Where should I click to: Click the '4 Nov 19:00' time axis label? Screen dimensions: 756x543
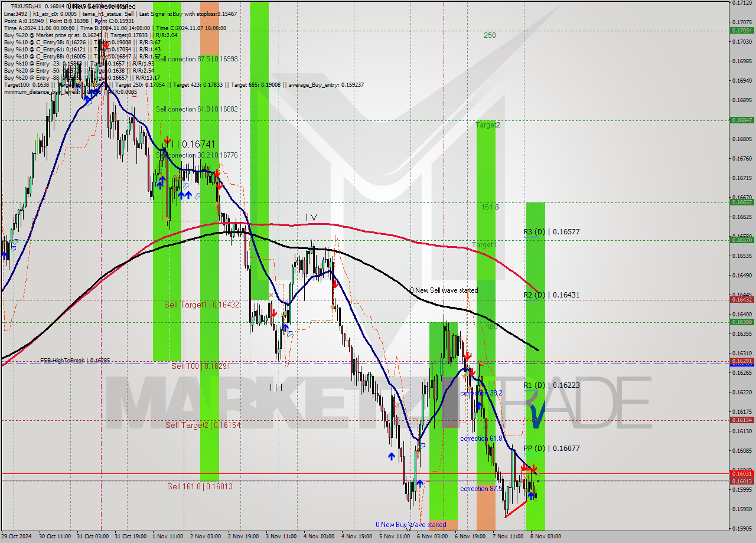[x=357, y=537]
